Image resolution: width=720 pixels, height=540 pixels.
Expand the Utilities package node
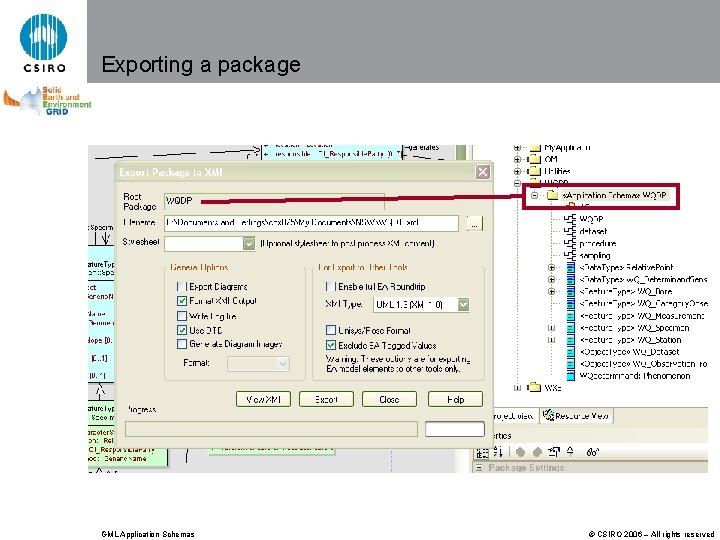(518, 171)
